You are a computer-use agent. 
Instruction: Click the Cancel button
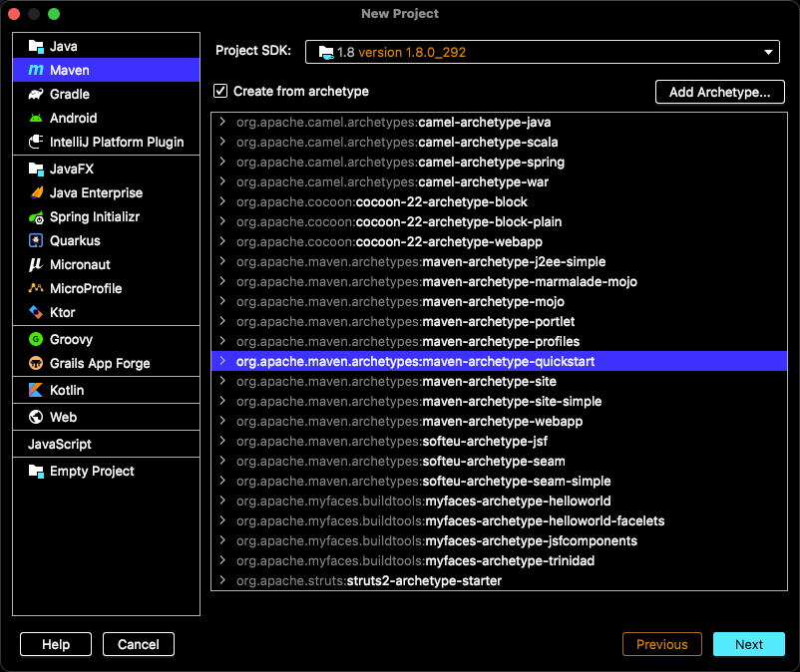pos(139,644)
